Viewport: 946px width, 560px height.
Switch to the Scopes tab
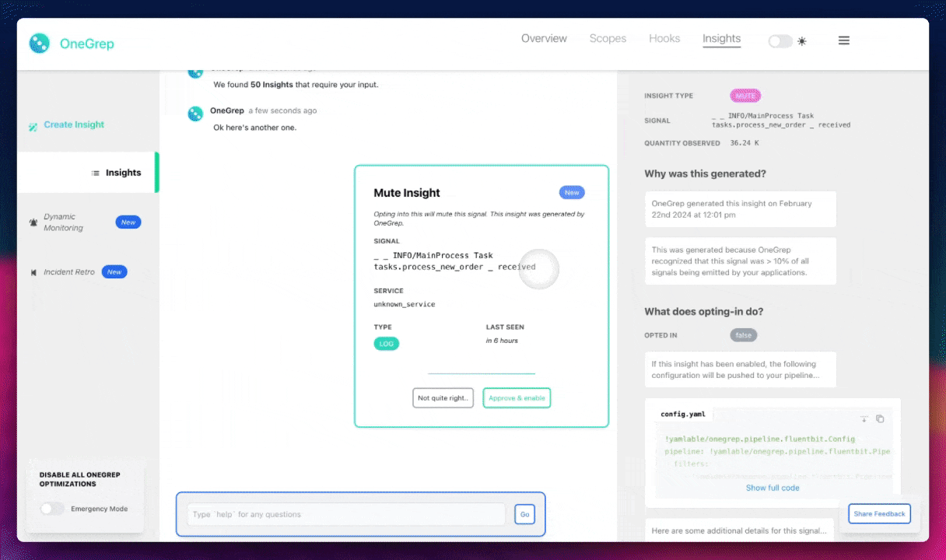pos(608,39)
